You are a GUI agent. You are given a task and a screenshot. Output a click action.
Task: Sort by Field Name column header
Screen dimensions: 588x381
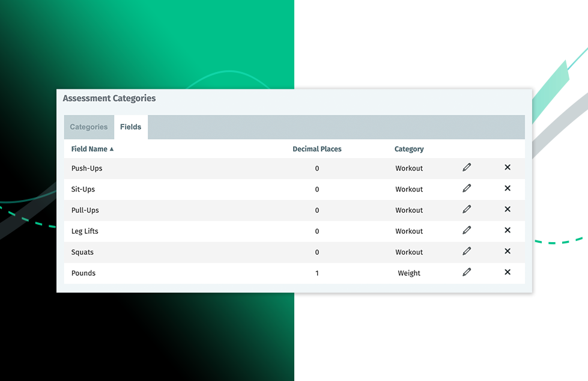[89, 149]
